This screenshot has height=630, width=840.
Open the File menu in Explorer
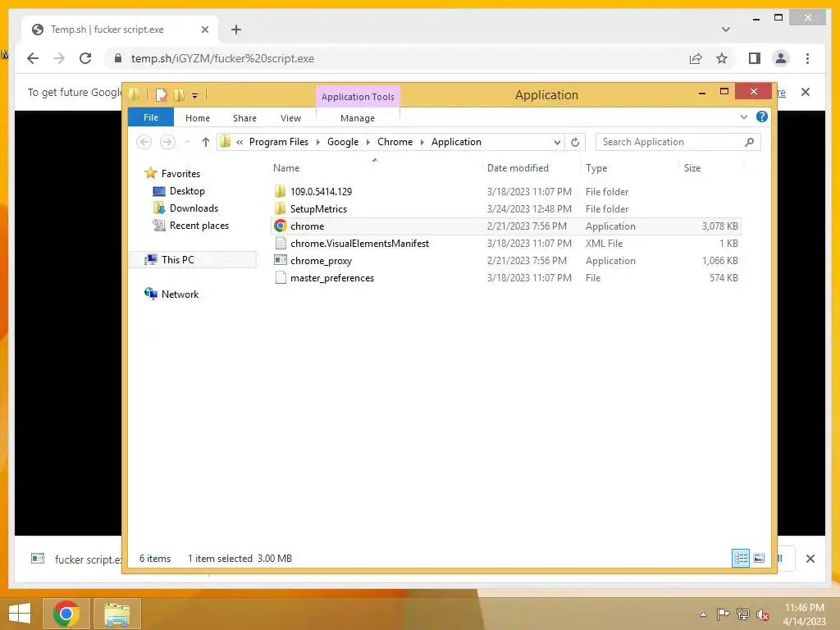coord(151,117)
